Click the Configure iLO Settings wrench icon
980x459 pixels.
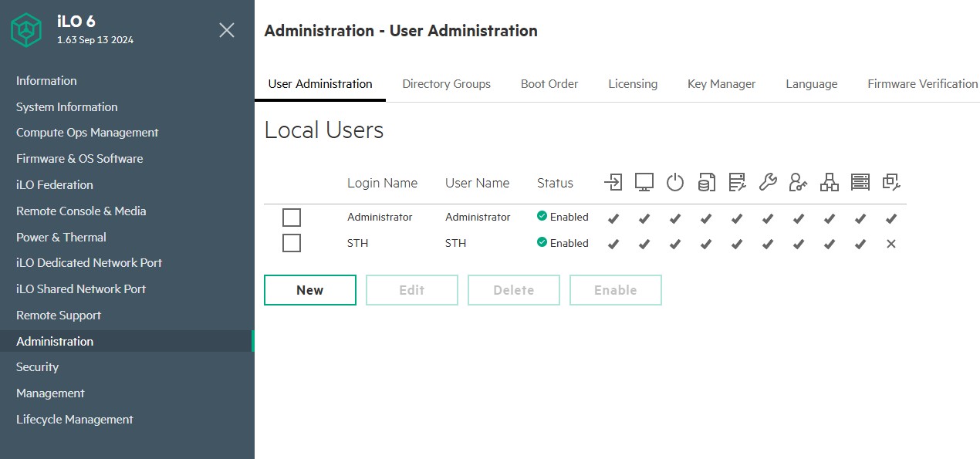(x=768, y=182)
